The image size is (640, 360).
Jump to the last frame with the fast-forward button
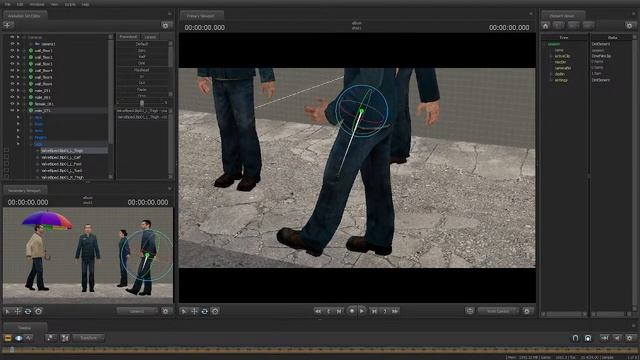tap(395, 311)
